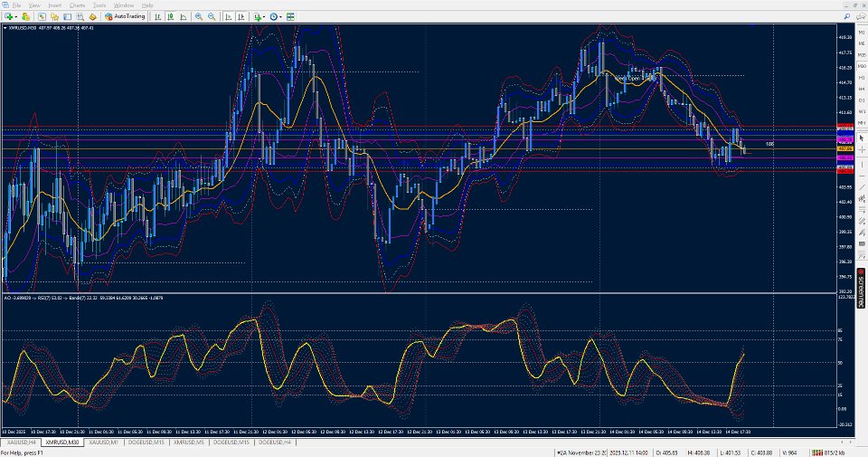Open the Tools menu
Screen dimensions: 868x457
tap(99, 5)
